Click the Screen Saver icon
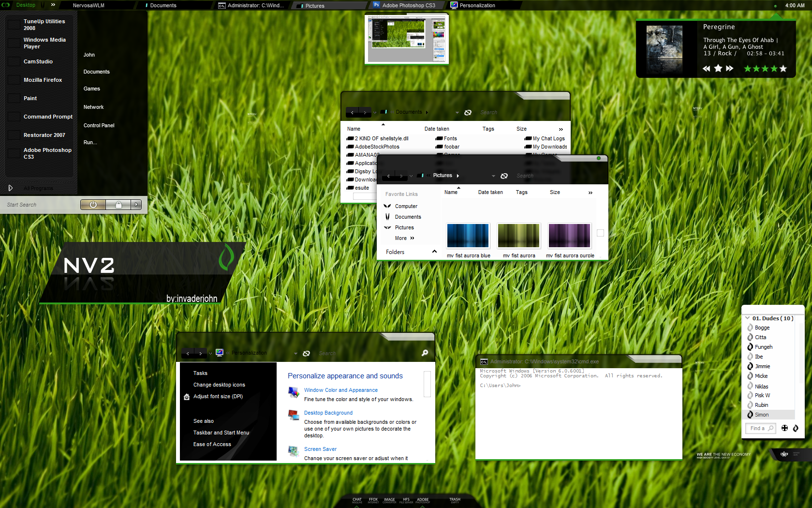 294,451
